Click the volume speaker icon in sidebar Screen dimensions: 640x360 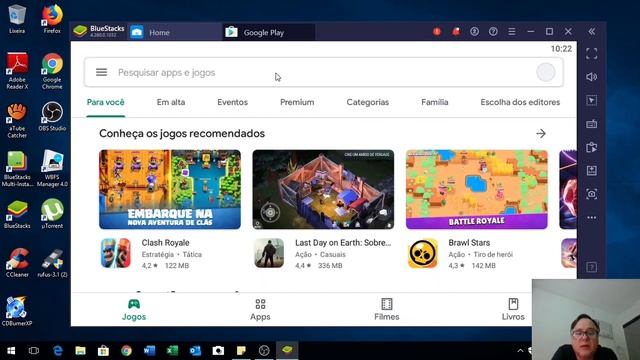591,77
